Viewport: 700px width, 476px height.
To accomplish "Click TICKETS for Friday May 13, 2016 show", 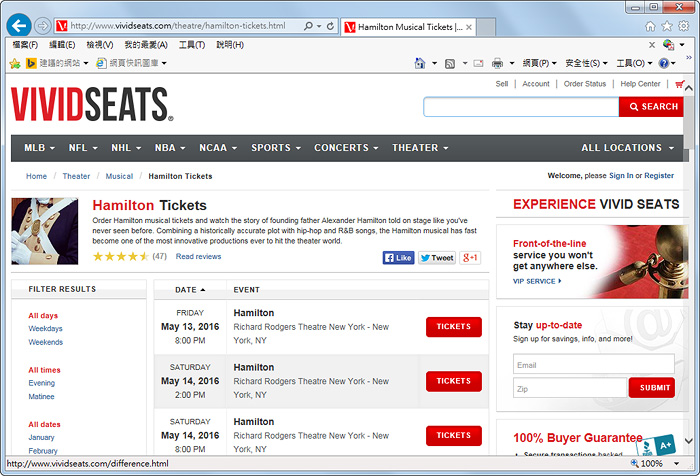I will 454,327.
